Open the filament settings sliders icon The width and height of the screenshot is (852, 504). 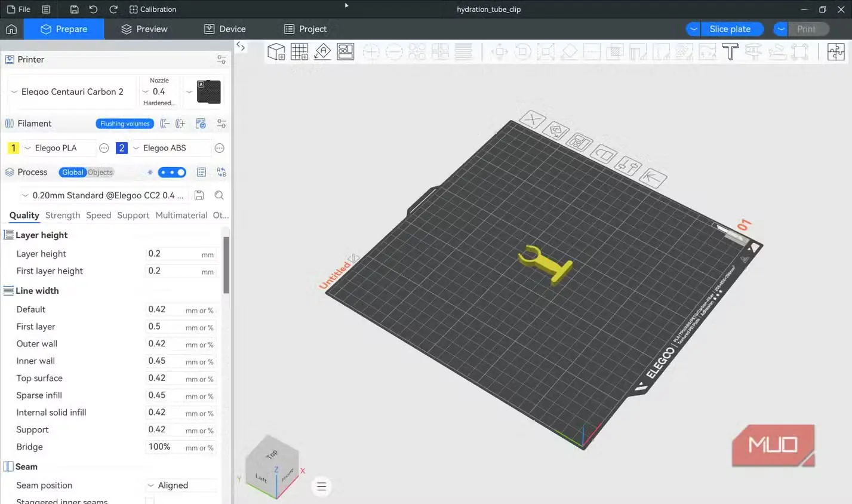[222, 124]
